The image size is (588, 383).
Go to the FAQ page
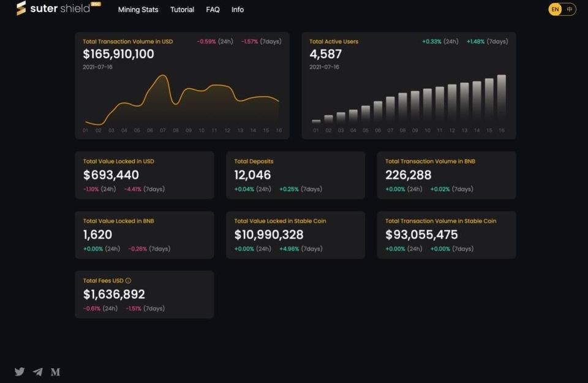(213, 10)
